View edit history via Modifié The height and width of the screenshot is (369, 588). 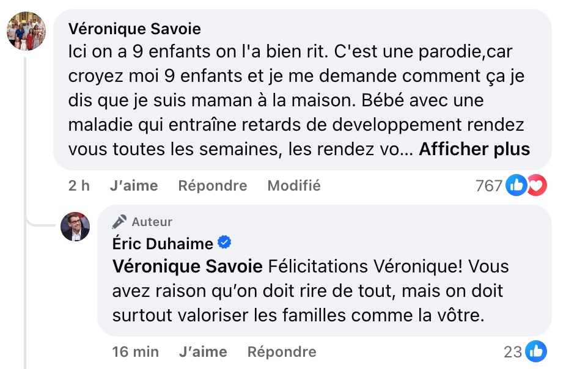pyautogui.click(x=294, y=186)
